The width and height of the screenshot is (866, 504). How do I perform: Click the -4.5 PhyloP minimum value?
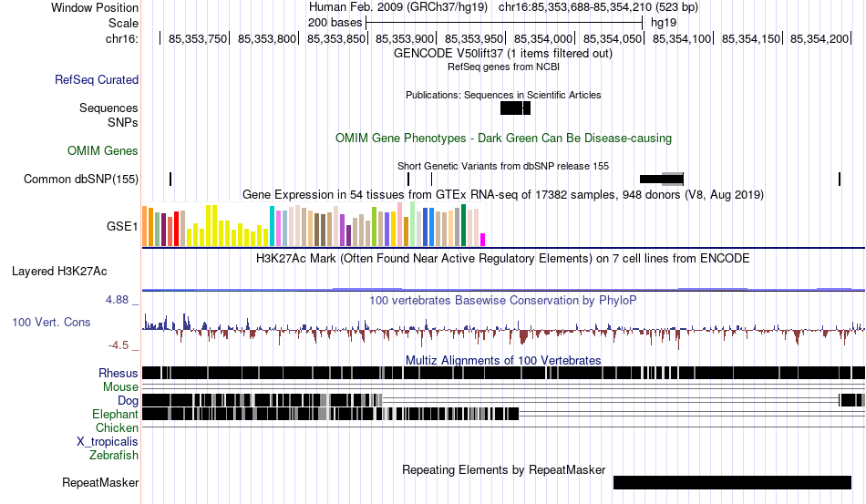point(119,345)
